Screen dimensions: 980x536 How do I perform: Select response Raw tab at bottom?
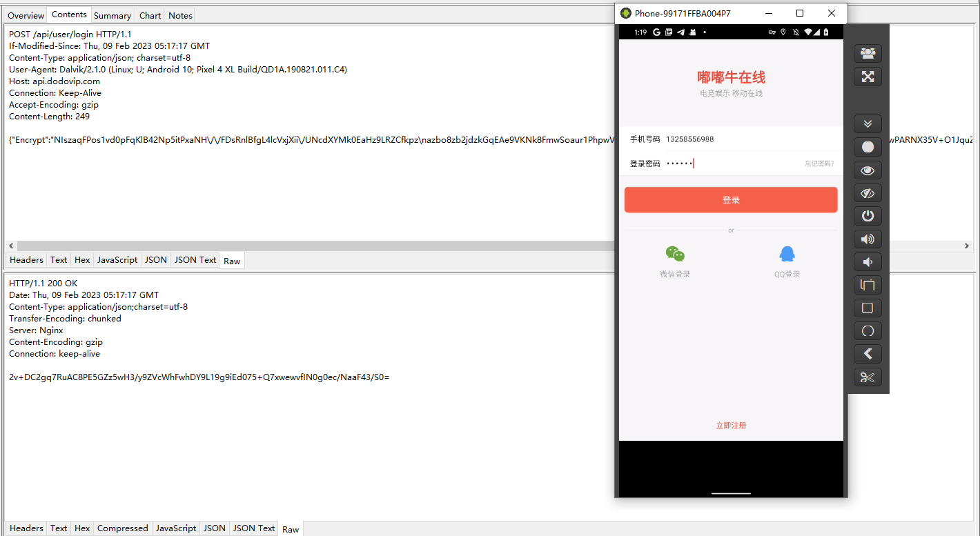click(291, 529)
